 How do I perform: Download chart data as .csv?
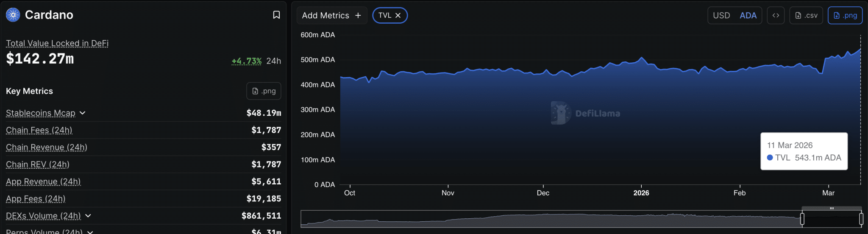806,15
